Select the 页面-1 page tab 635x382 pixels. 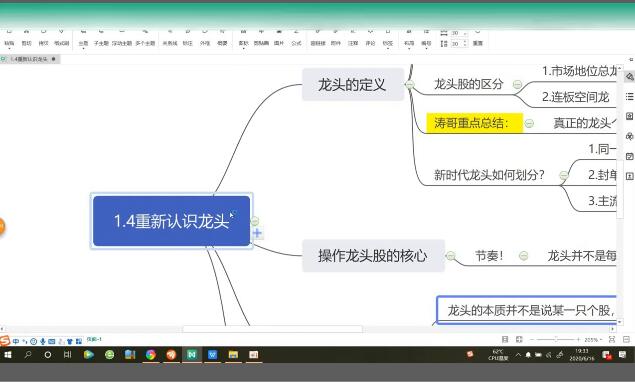94,339
